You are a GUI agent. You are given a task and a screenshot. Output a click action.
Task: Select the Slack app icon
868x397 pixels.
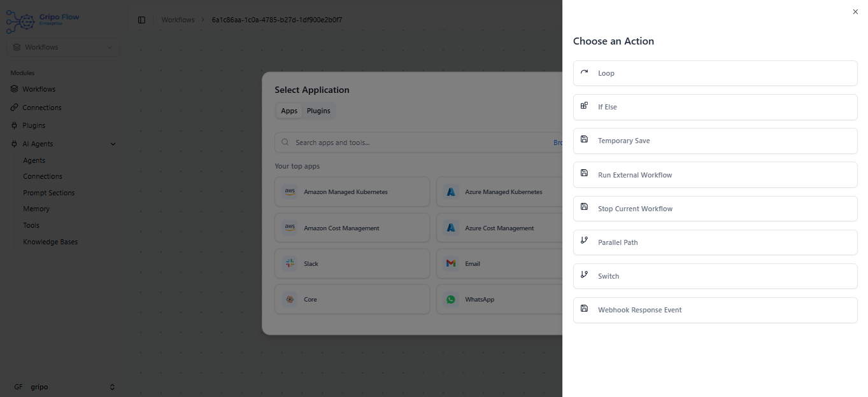pos(290,263)
